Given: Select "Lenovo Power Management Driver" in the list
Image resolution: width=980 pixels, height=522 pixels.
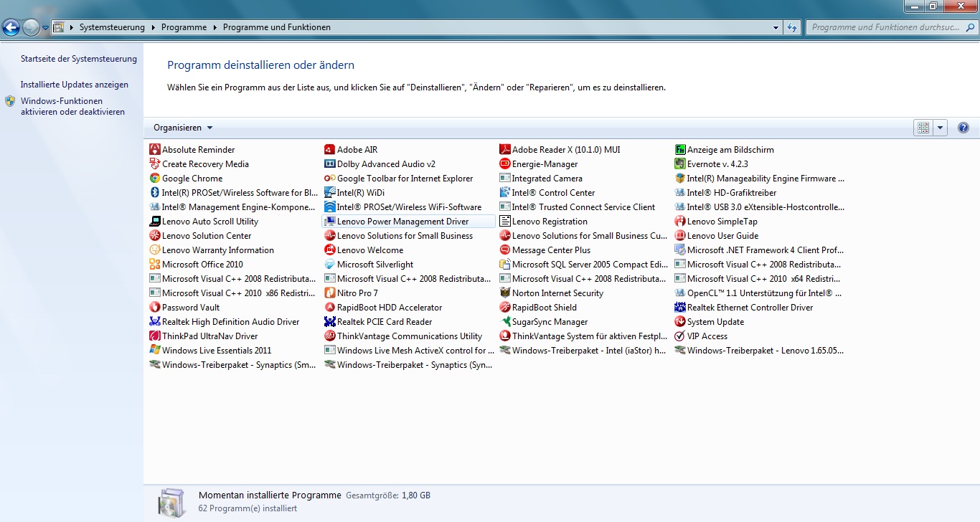Looking at the screenshot, I should pos(409,222).
